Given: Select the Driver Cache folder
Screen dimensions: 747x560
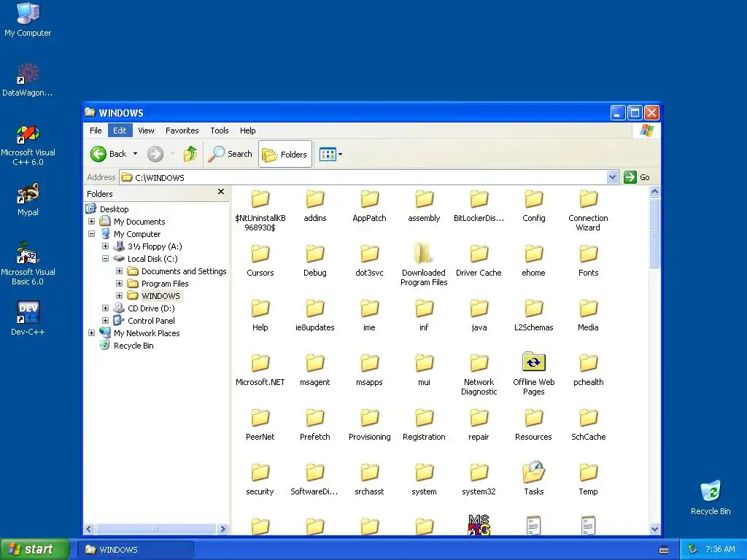Looking at the screenshot, I should (479, 260).
